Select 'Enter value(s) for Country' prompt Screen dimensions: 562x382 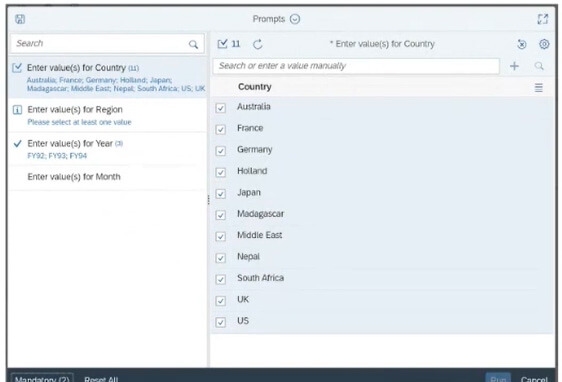point(107,77)
